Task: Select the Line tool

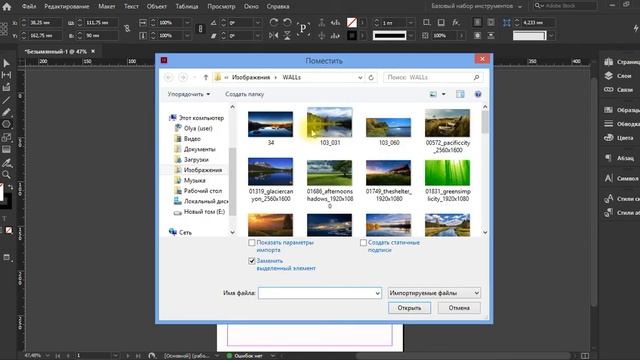Action: point(7,100)
